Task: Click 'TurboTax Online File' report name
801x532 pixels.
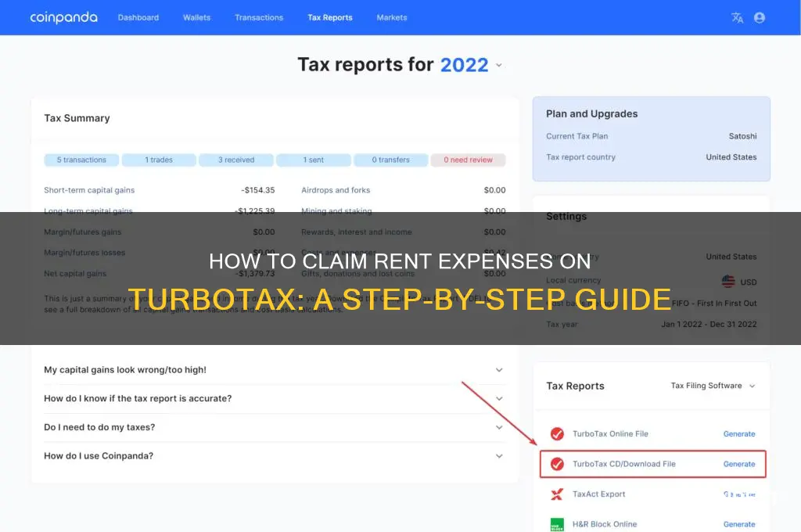Action: click(610, 434)
